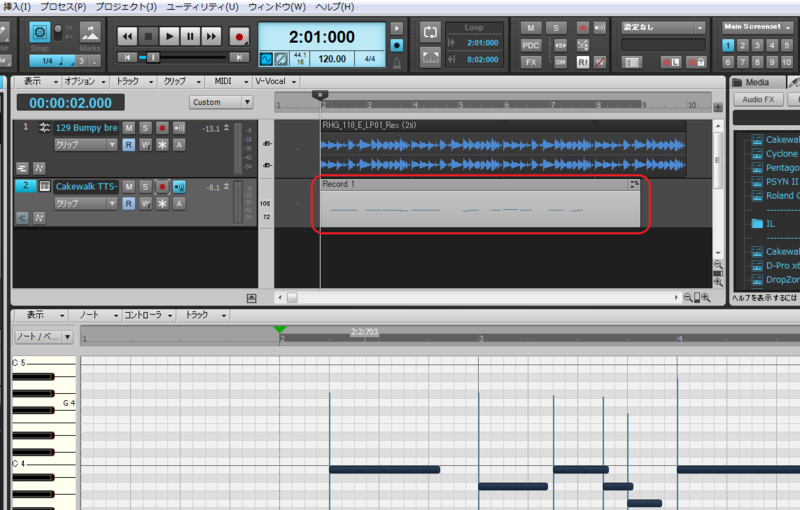The width and height of the screenshot is (800, 510).
Task: Open the V-Vocal menu in track view
Action: click(x=276, y=81)
